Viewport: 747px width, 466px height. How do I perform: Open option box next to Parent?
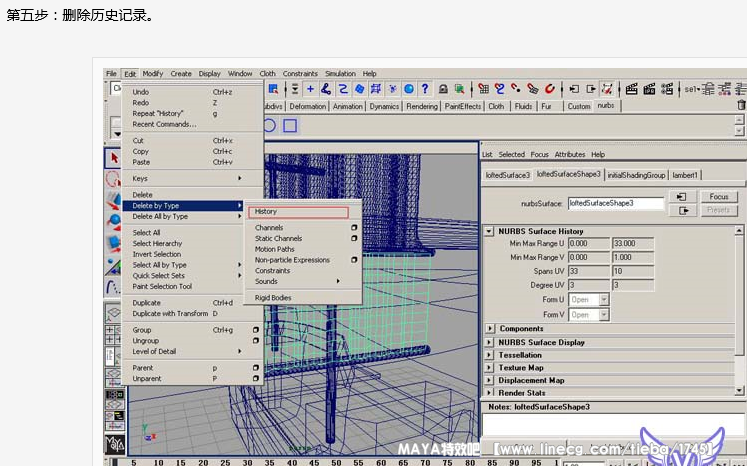click(x=255, y=367)
